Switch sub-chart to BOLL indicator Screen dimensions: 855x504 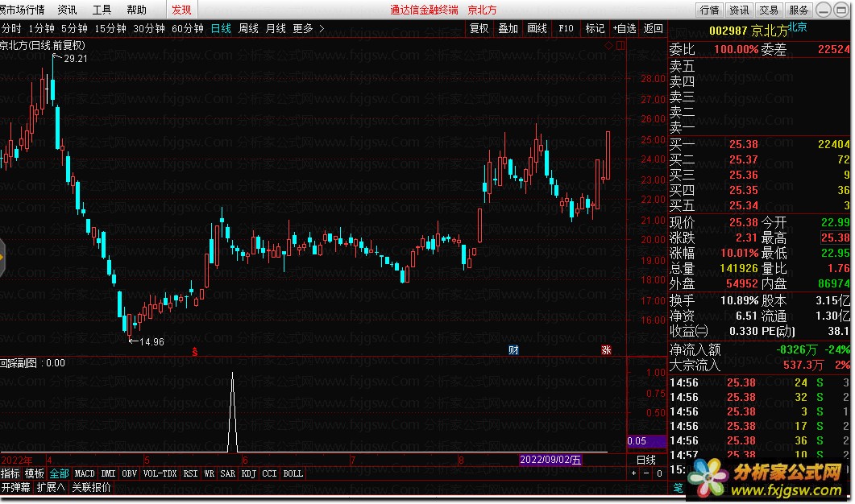(293, 473)
